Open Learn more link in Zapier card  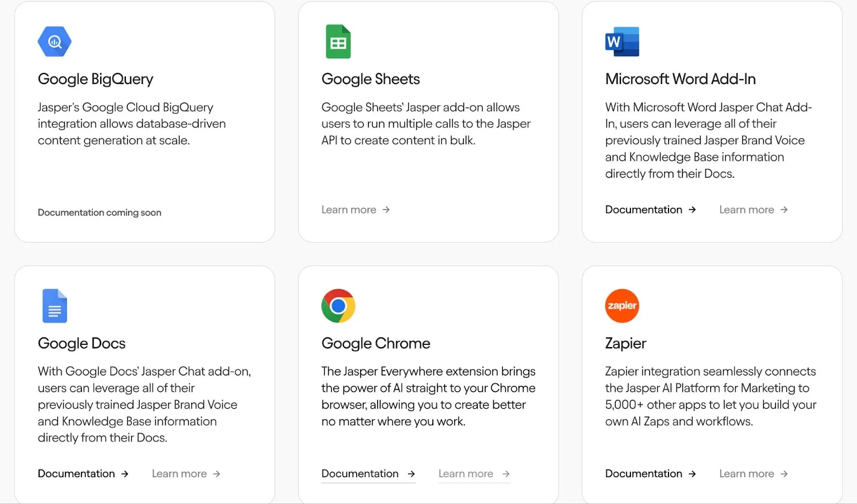754,473
